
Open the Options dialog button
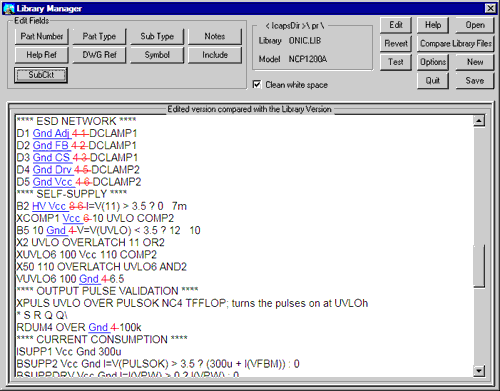(433, 62)
